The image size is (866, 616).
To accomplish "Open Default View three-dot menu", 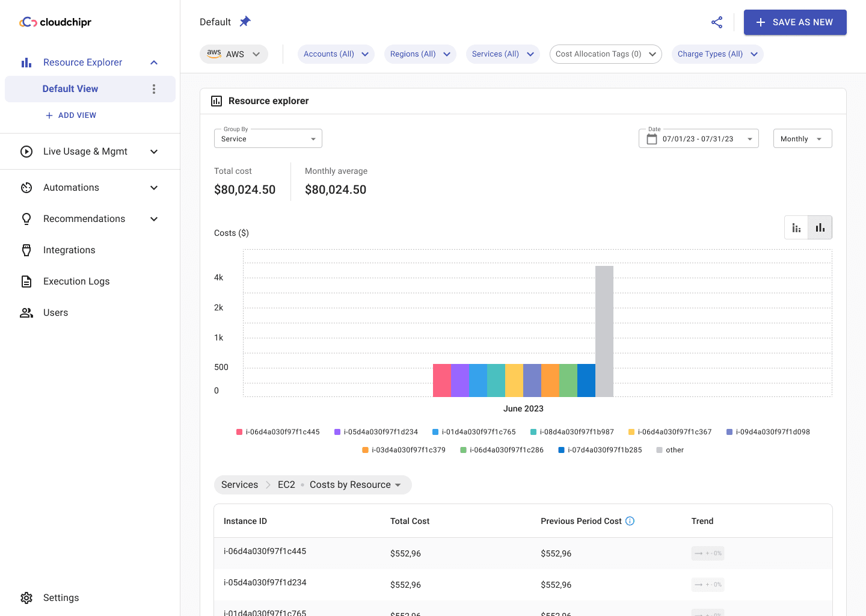I will click(154, 89).
